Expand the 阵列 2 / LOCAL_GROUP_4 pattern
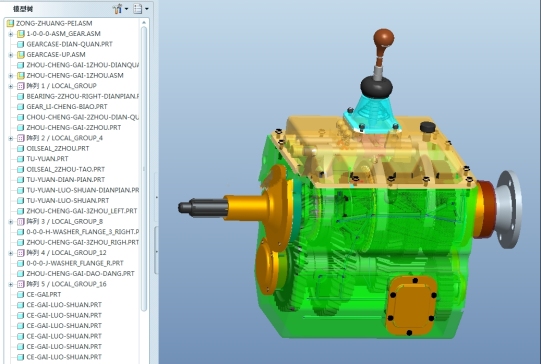The image size is (541, 364). [11, 138]
